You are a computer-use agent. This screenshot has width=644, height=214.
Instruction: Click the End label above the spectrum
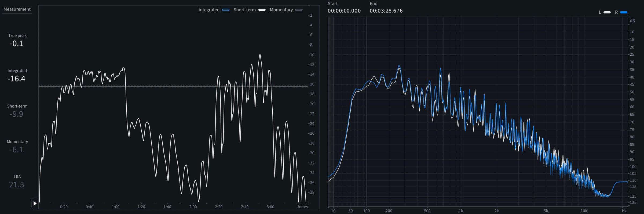coord(374,4)
